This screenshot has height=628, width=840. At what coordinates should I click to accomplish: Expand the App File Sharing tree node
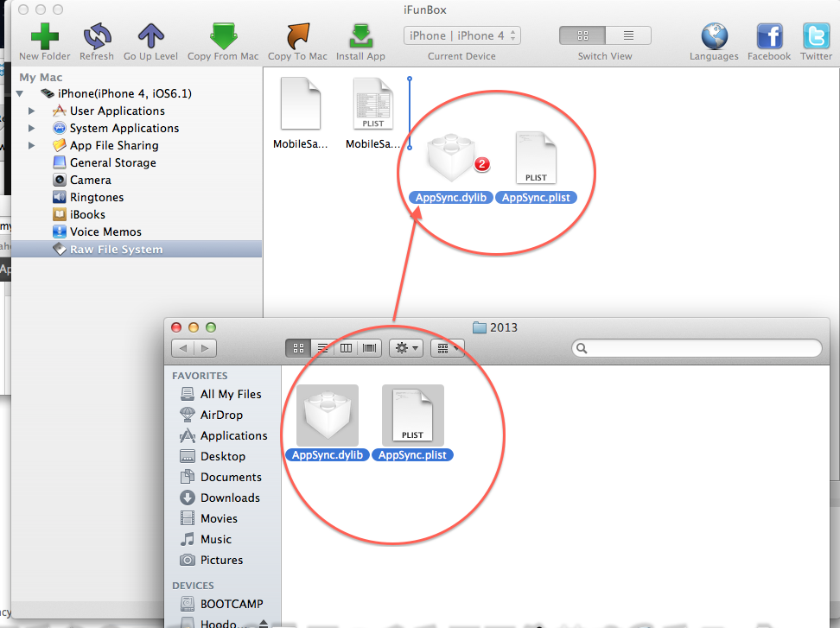[x=32, y=145]
